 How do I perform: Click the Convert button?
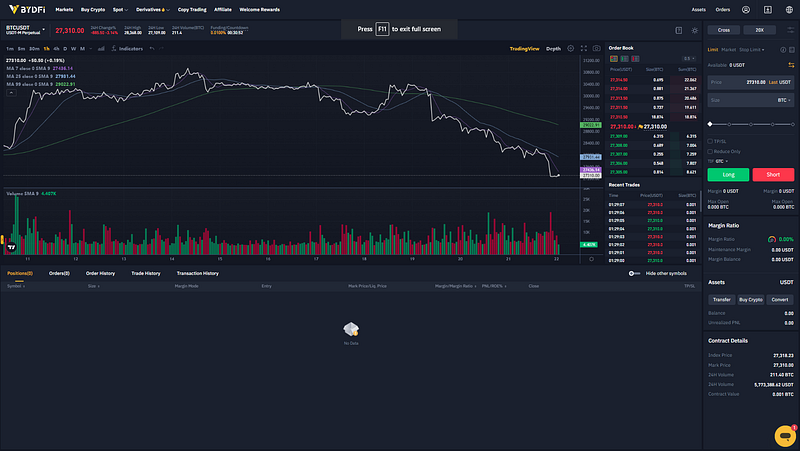tap(780, 300)
